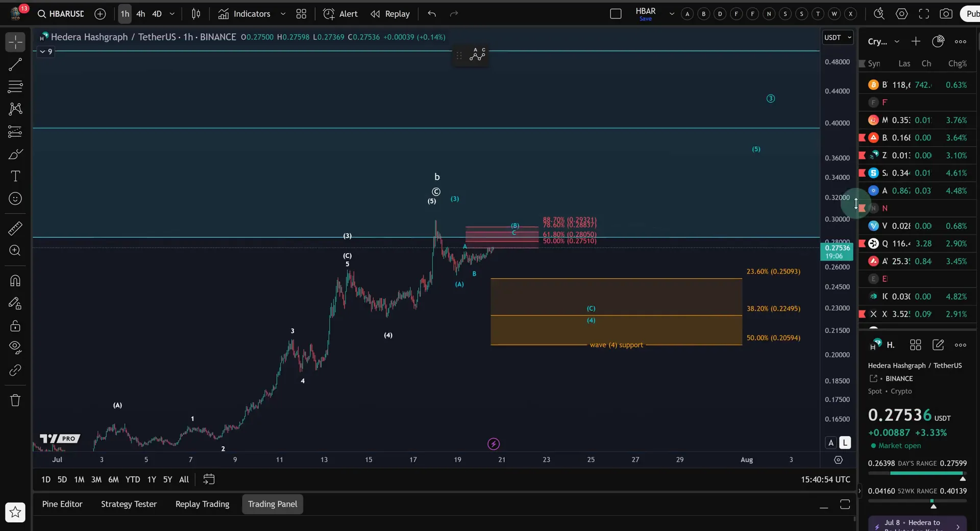Select the 118, watchlist row (0.63%)
This screenshot has height=531, width=980.
click(918, 85)
